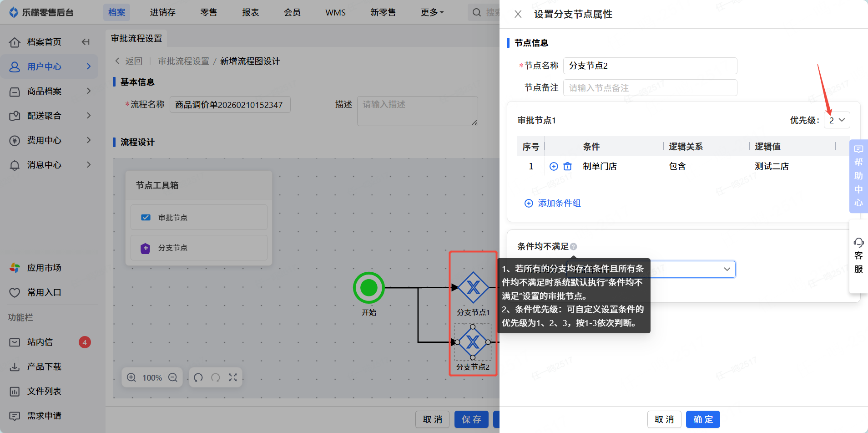Open the 更多 top menu dropdown
Image resolution: width=868 pixels, height=433 pixels.
tap(432, 12)
